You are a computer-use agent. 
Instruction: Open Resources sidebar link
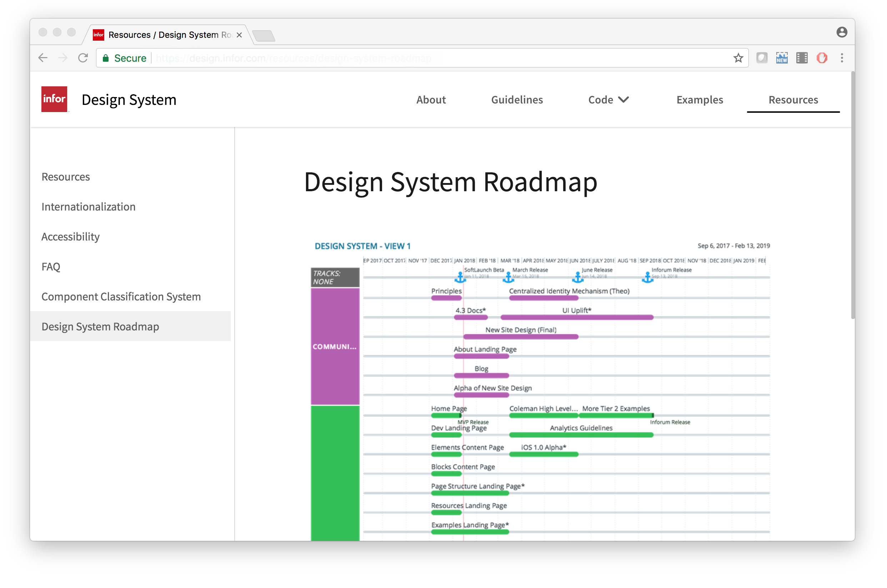66,177
